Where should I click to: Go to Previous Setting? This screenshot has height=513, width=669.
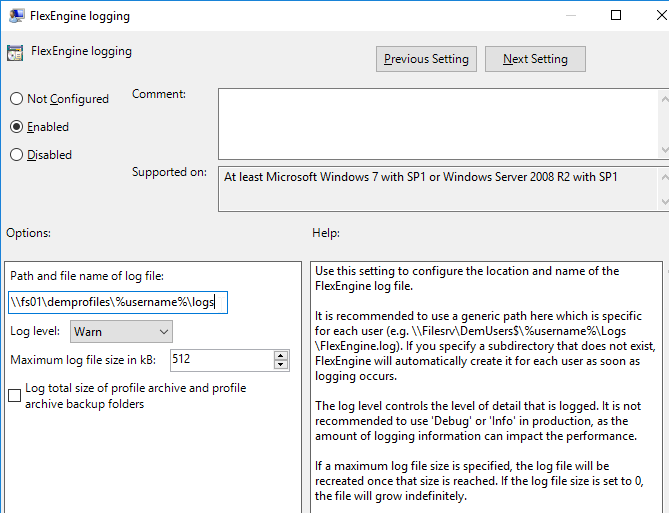[x=426, y=59]
